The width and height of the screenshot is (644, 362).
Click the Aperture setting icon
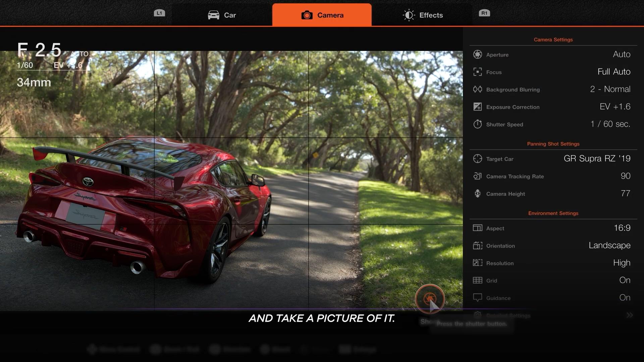(477, 54)
